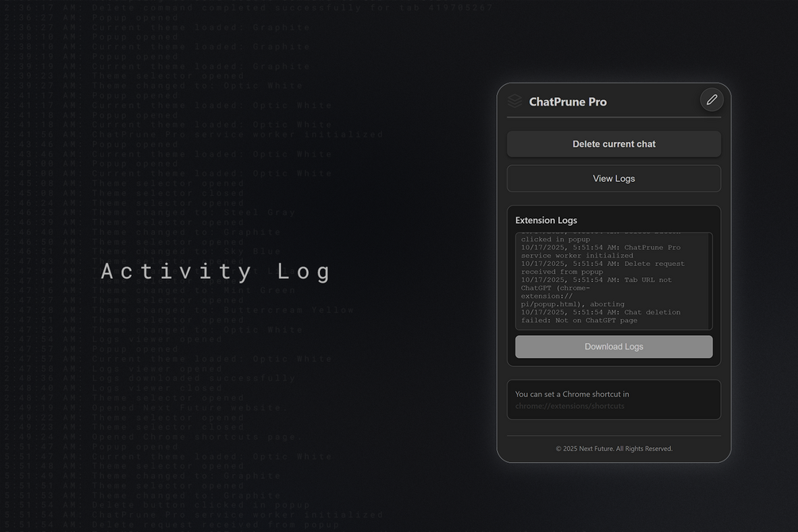The height and width of the screenshot is (532, 798).
Task: Click the "Activity Log" heading
Action: coord(216,272)
